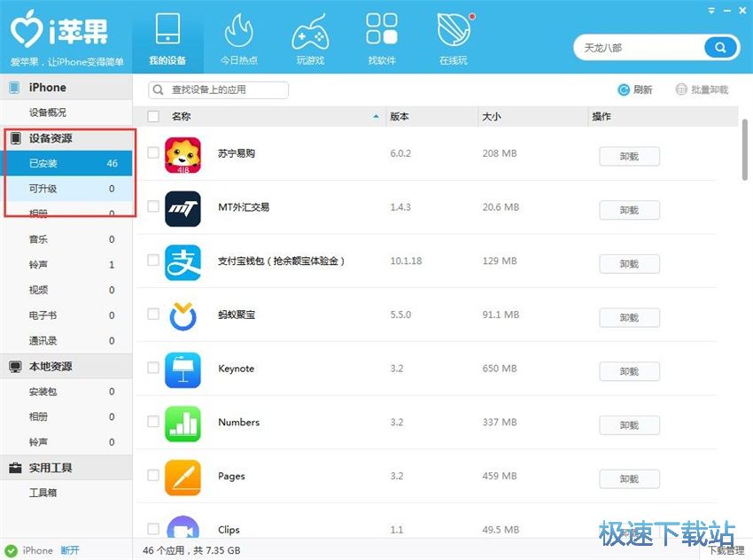
Task: Go to 找软件 tab
Action: coord(382,38)
